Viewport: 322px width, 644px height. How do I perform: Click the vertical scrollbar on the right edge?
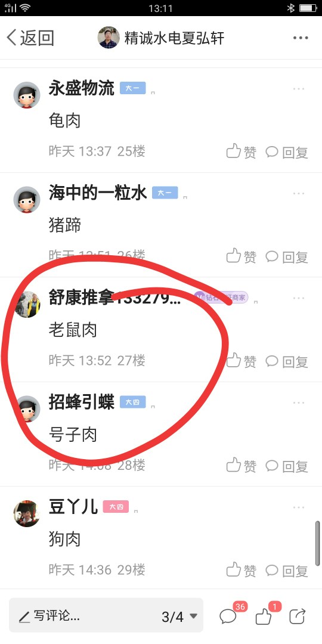[317, 544]
